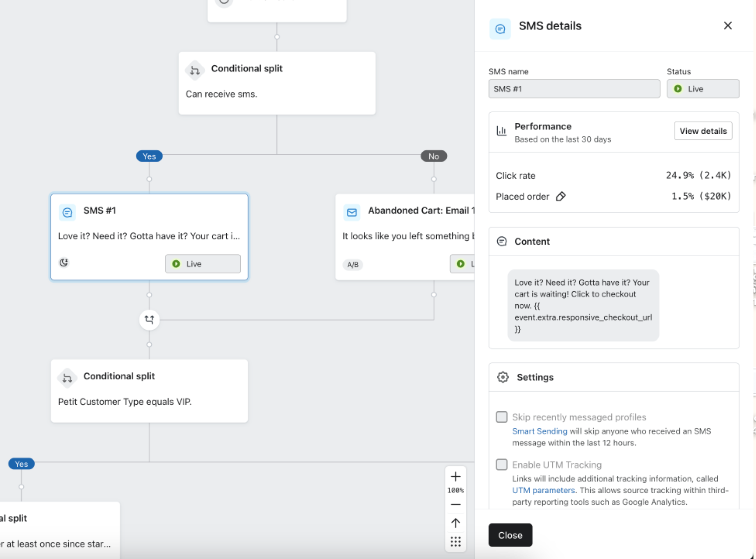Click the SMS details header chat icon
Screen dimensions: 756x559
500,29
